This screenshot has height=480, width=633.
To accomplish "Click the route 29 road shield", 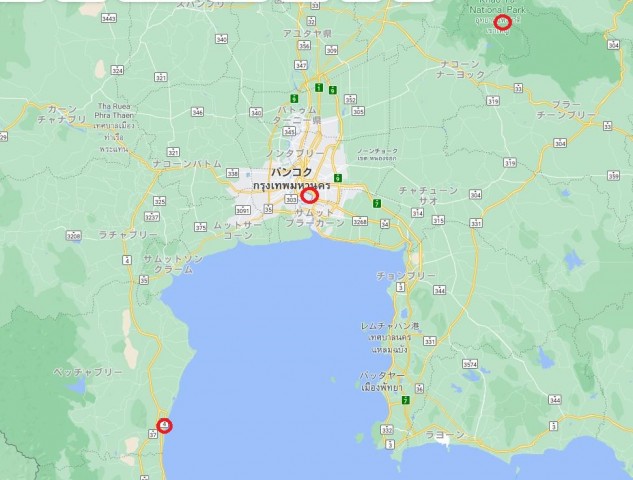I will (3, 136).
